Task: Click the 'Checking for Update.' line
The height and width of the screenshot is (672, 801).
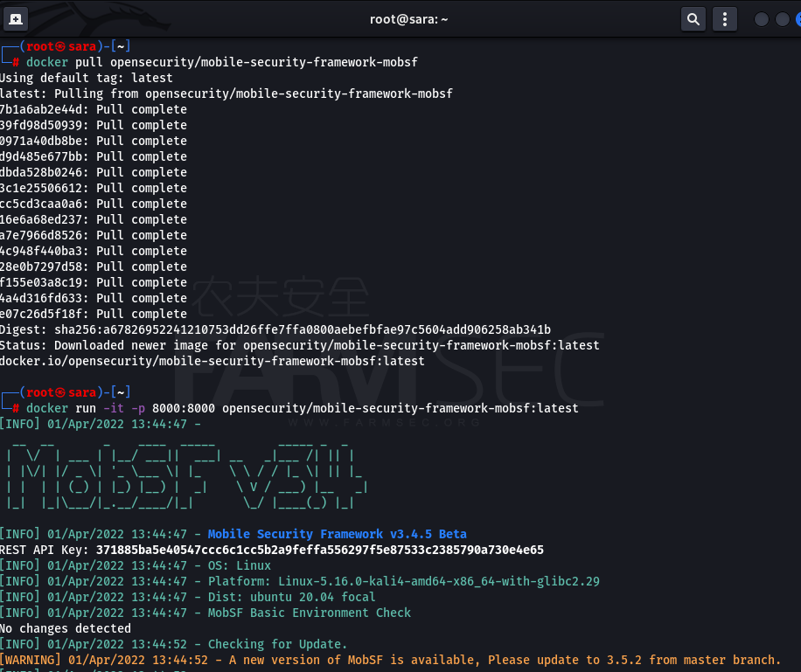Action: 174,644
